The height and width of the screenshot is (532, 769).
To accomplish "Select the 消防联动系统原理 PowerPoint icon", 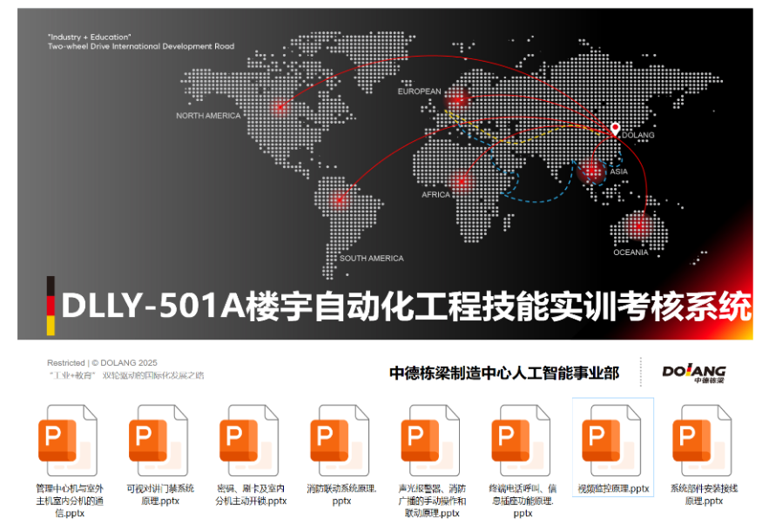I will pyautogui.click(x=340, y=440).
